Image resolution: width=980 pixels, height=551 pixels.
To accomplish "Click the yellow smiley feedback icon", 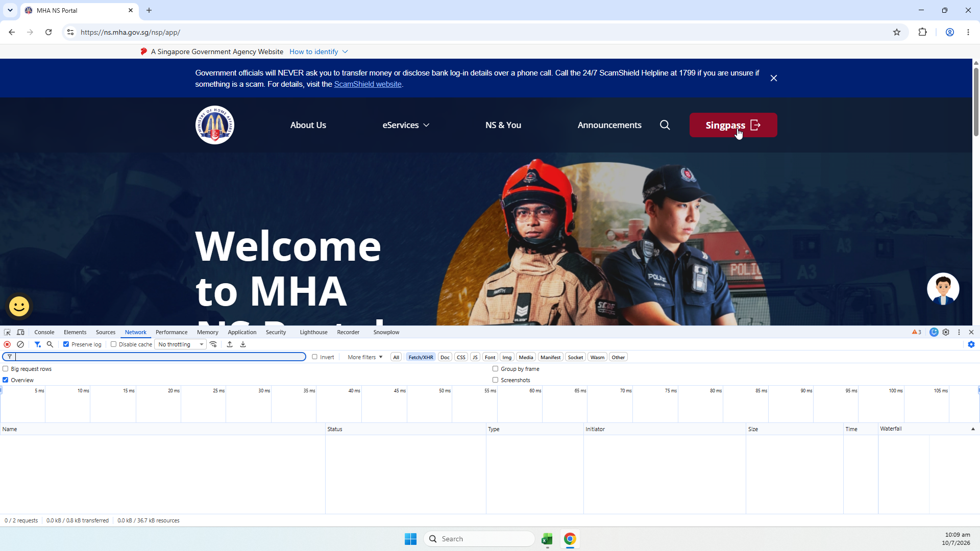I will click(19, 306).
